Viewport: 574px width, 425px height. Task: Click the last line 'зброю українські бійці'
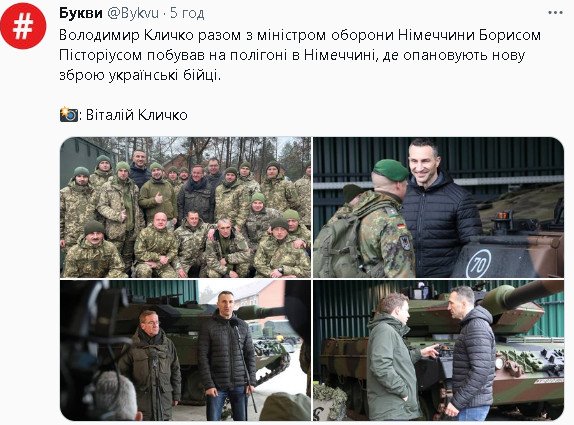tap(140, 75)
